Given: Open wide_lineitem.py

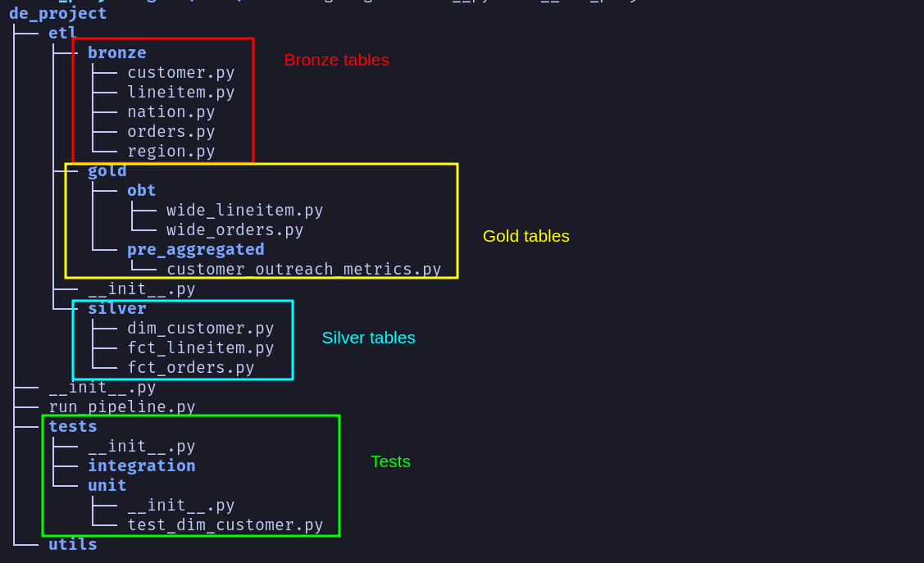Looking at the screenshot, I should tap(244, 210).
